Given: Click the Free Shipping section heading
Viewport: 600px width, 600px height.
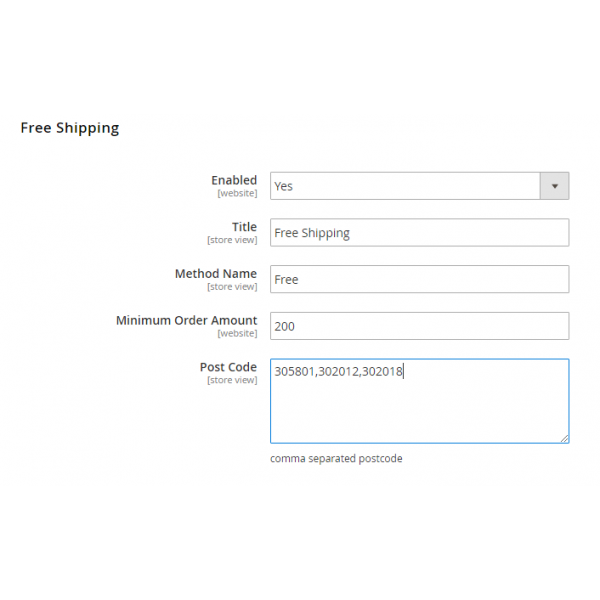Looking at the screenshot, I should pyautogui.click(x=70, y=128).
